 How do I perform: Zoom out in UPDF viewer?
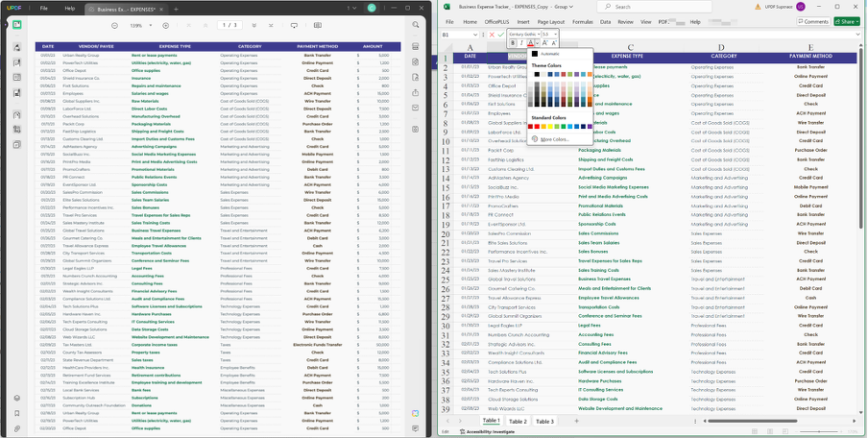114,26
